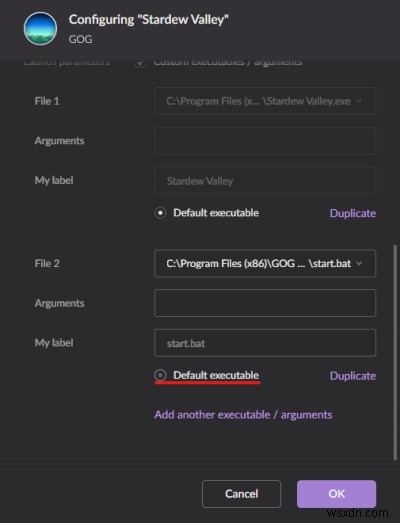Click the File 1 dropdown chevron
Viewport: 400px width, 523px height.
(359, 101)
